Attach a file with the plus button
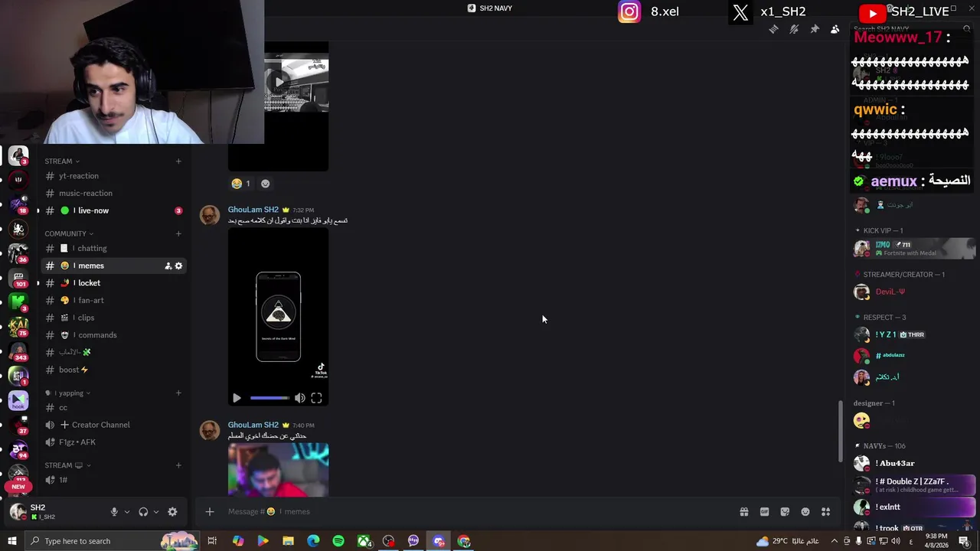Screen dimensions: 980x551 pos(210,511)
